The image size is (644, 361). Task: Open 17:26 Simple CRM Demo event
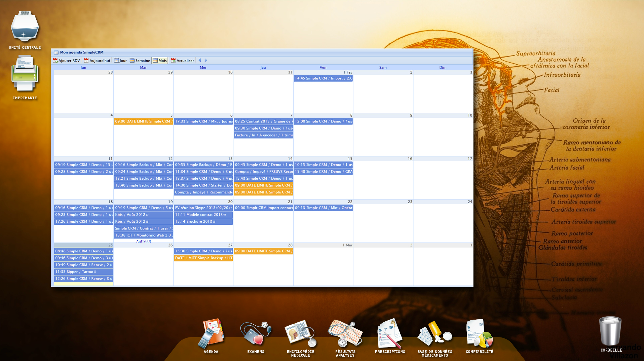83,222
